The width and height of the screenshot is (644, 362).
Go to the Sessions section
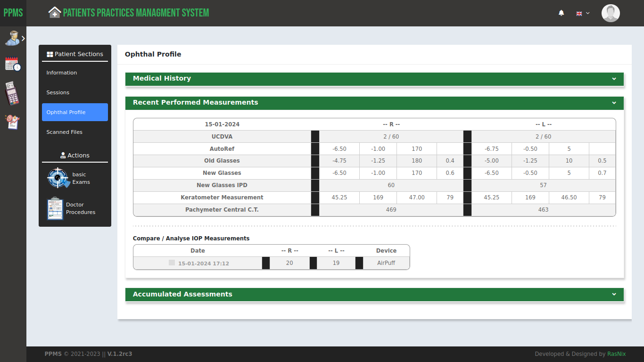click(x=58, y=92)
